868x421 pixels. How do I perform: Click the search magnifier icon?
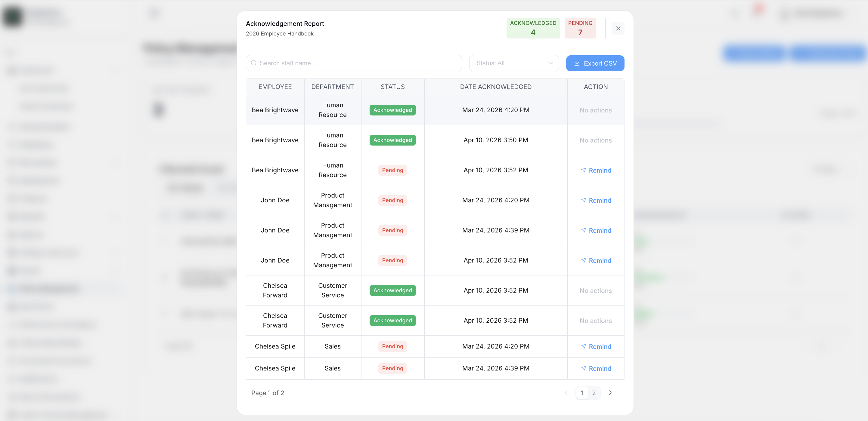point(254,63)
